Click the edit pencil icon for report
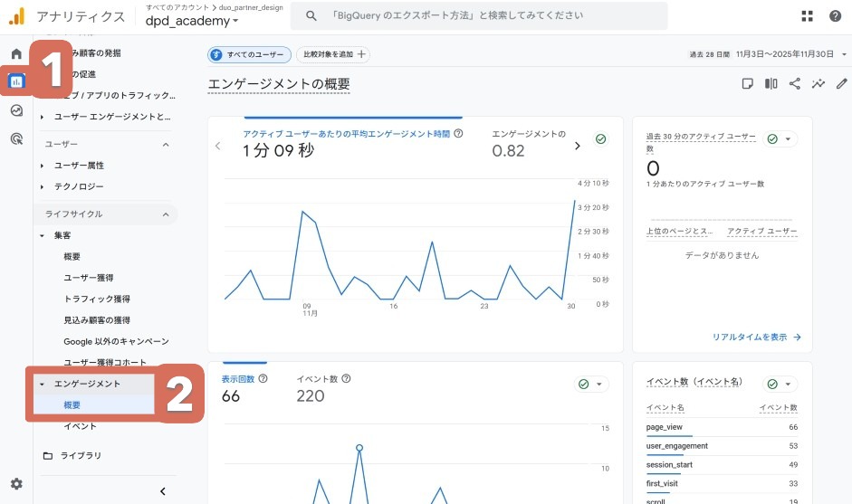Screen dimensions: 852x504 pos(842,84)
